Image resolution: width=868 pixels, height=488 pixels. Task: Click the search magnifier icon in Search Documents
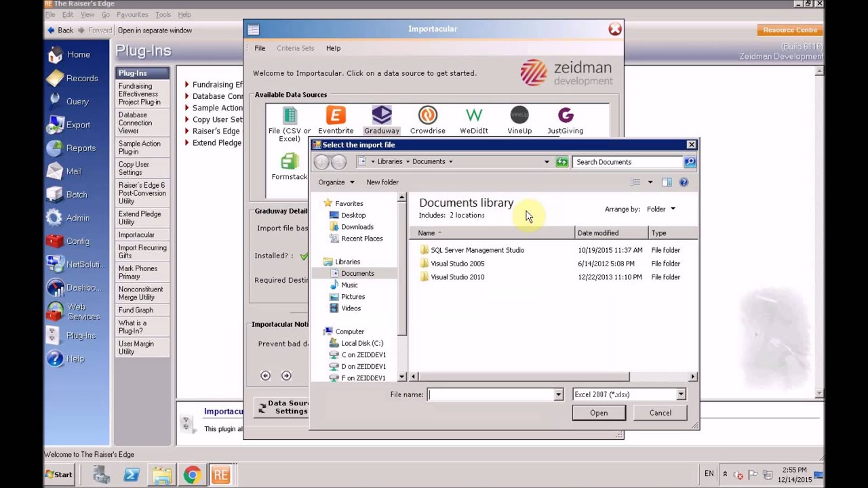[x=690, y=162]
